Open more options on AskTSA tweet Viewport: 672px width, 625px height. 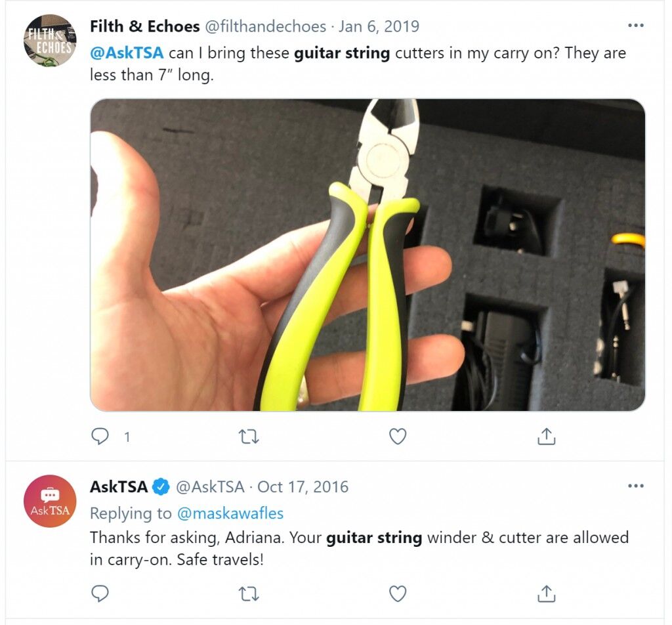click(x=635, y=486)
